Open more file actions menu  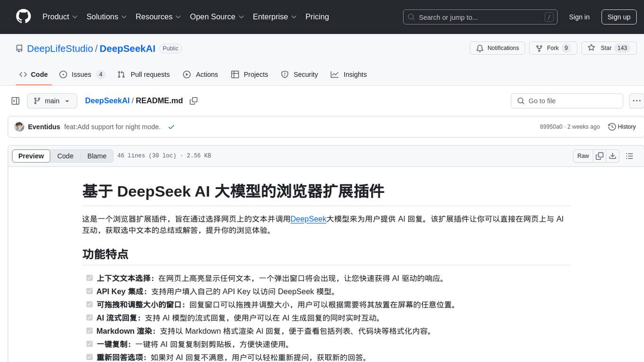[636, 101]
